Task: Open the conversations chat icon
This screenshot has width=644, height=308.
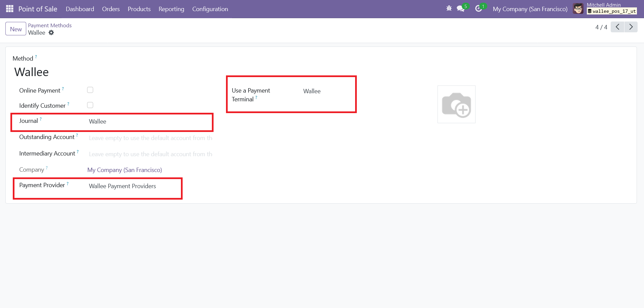Action: 461,9
